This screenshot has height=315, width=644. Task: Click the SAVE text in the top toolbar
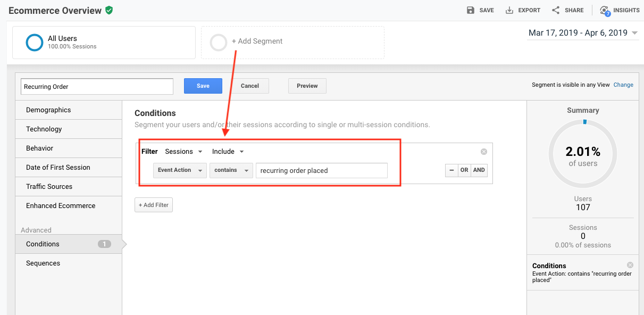coord(487,10)
